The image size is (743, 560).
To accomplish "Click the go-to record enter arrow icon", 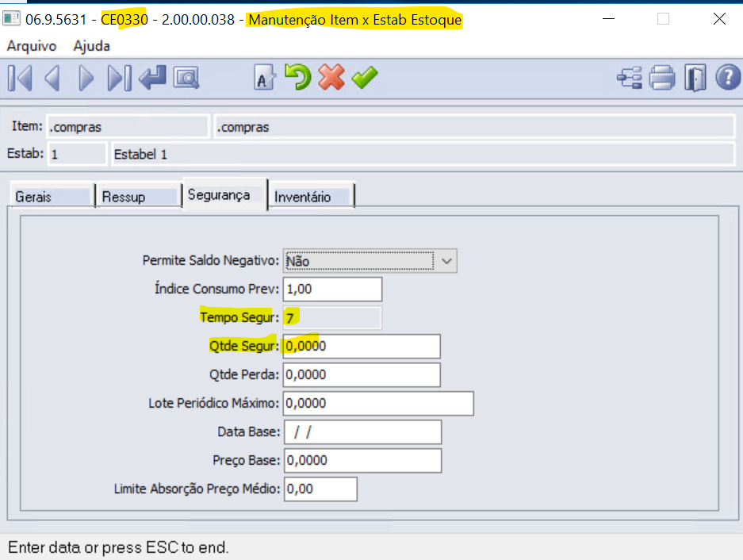I will pos(152,77).
